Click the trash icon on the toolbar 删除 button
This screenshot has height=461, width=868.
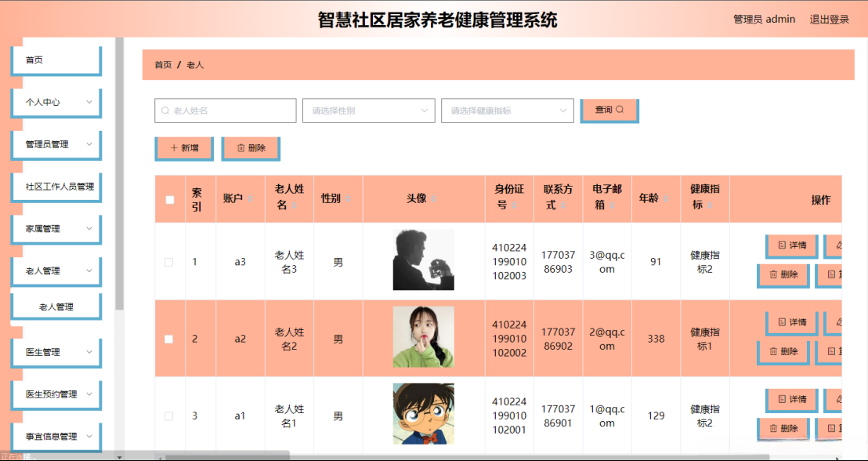click(241, 147)
